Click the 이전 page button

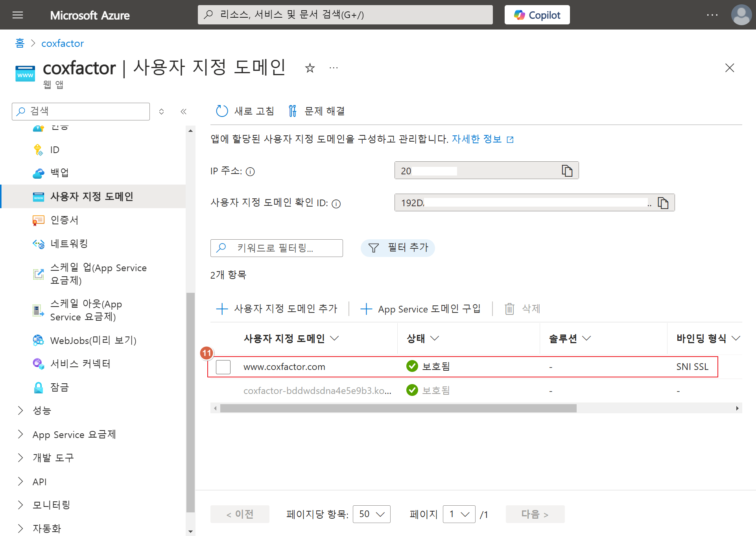click(x=240, y=514)
